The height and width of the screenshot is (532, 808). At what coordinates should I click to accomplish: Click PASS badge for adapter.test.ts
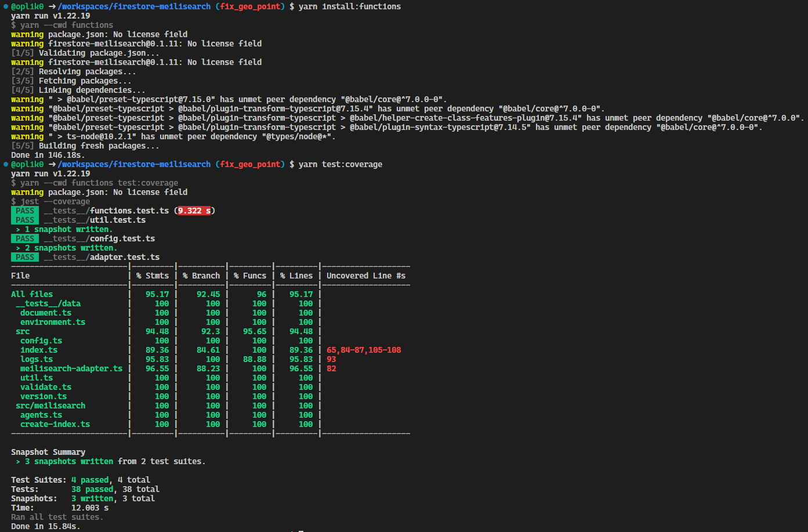(x=25, y=257)
